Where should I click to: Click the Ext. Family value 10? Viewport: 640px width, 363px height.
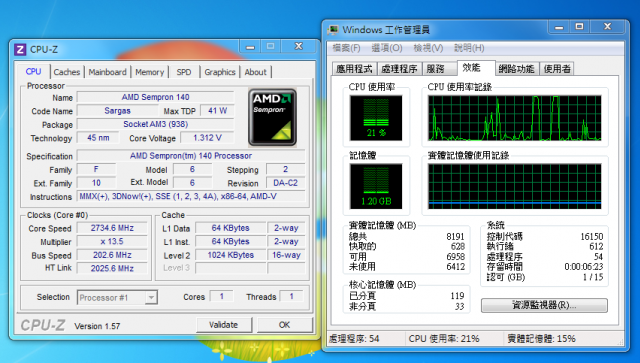tap(96, 183)
